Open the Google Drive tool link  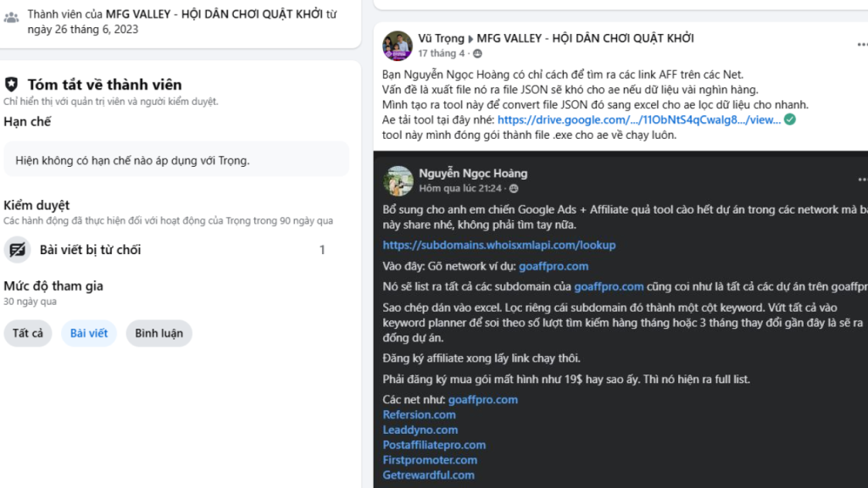tap(639, 120)
